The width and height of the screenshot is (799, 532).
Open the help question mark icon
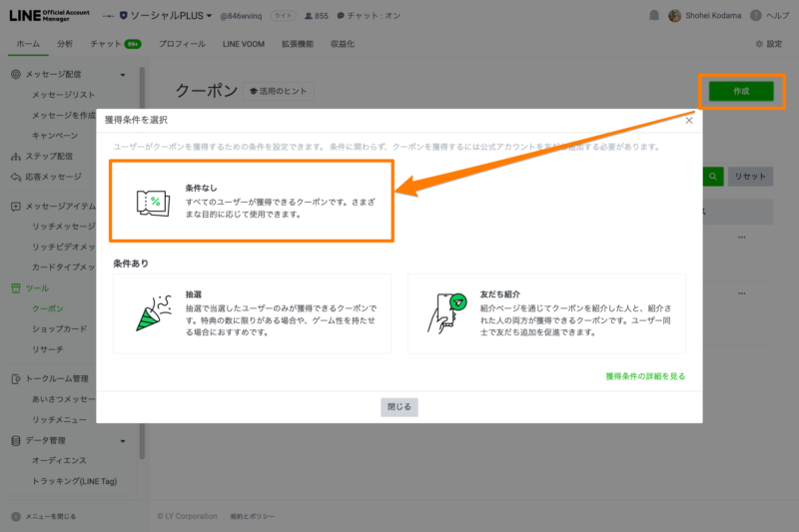coord(756,16)
